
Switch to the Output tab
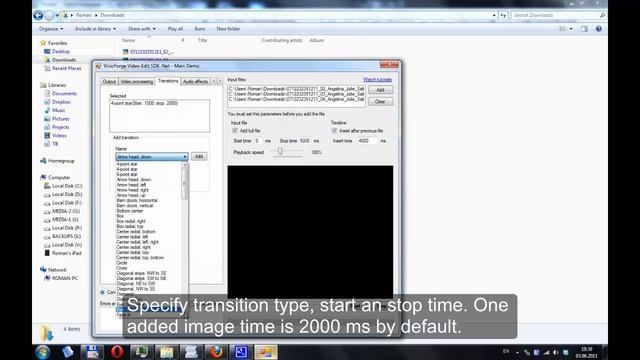click(x=109, y=82)
